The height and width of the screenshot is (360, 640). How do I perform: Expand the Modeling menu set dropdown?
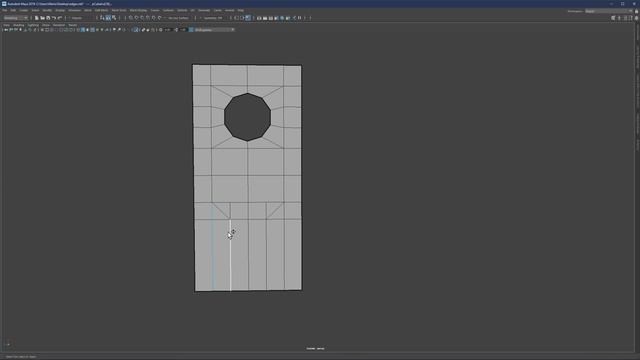(x=16, y=18)
